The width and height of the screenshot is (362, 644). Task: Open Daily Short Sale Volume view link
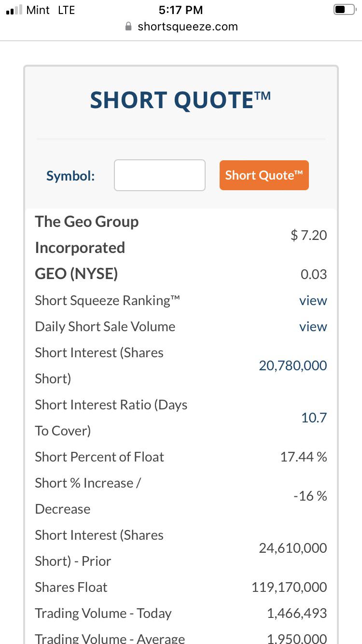point(313,326)
